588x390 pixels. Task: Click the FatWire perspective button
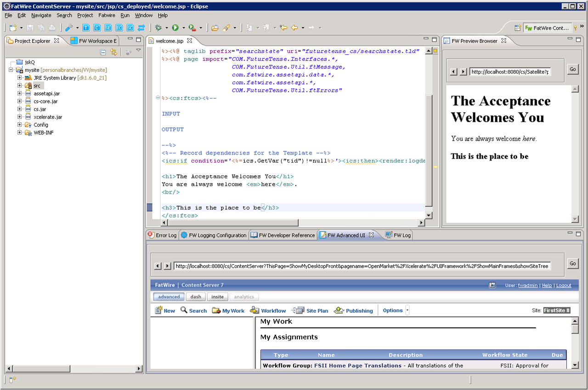[x=548, y=28]
